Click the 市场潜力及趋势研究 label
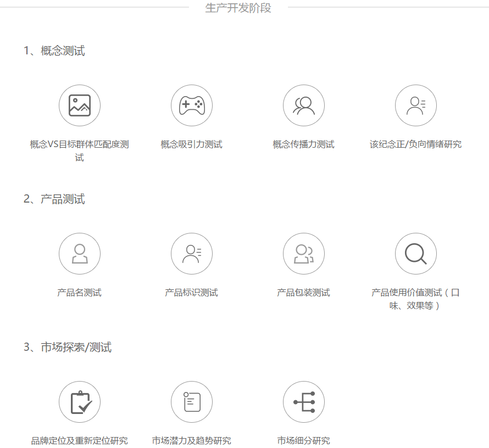489x448 pixels. coord(192,440)
